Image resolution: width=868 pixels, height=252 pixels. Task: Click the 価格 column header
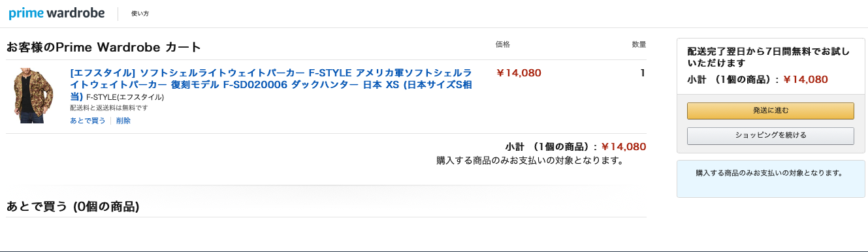tap(503, 44)
